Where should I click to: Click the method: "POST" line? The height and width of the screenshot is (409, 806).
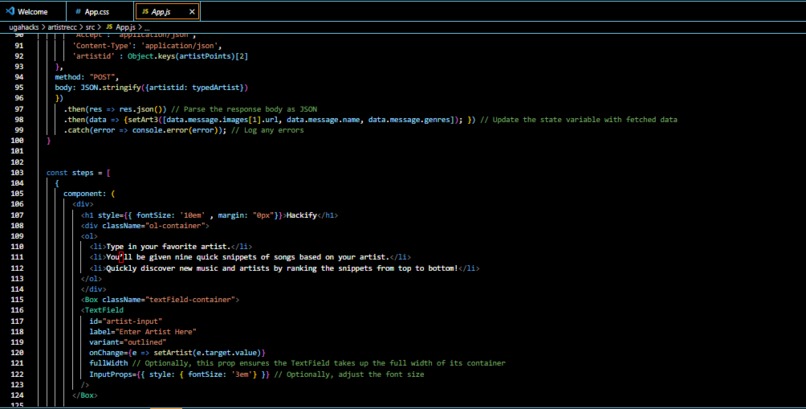coord(87,77)
